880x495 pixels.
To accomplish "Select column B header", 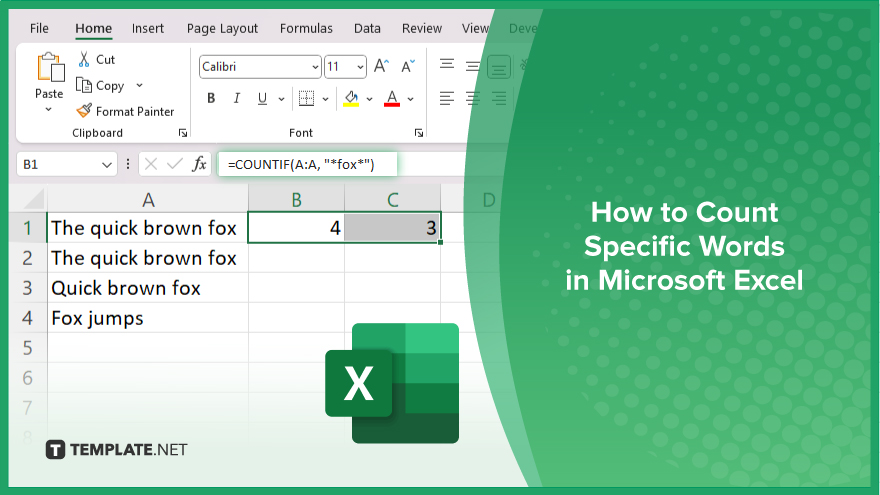I will pos(296,199).
